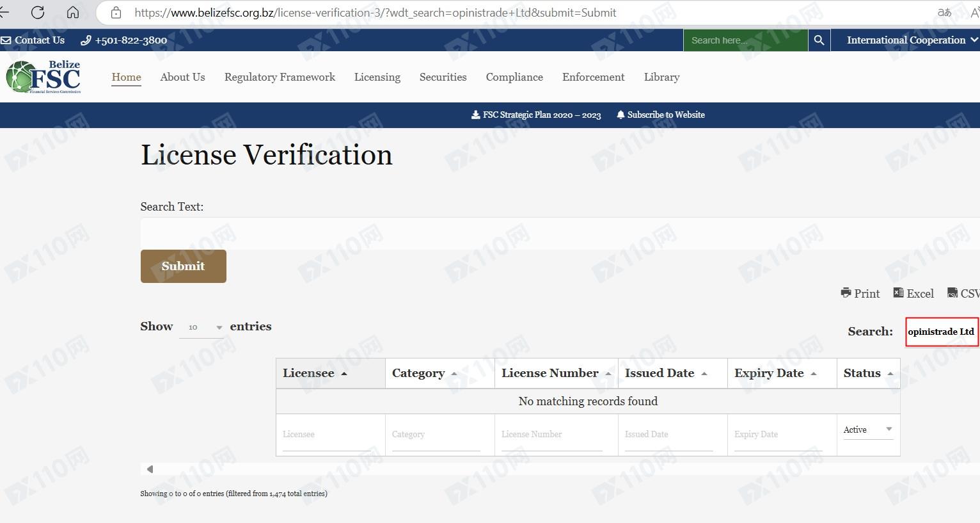The height and width of the screenshot is (523, 980).
Task: Open the Regulatory Framework menu
Action: pos(280,77)
